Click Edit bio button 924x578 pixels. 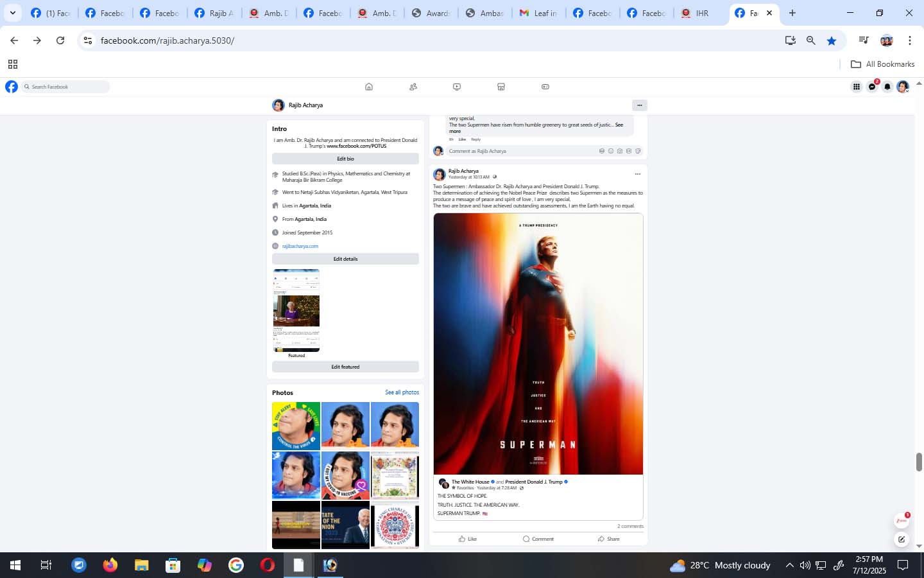345,159
